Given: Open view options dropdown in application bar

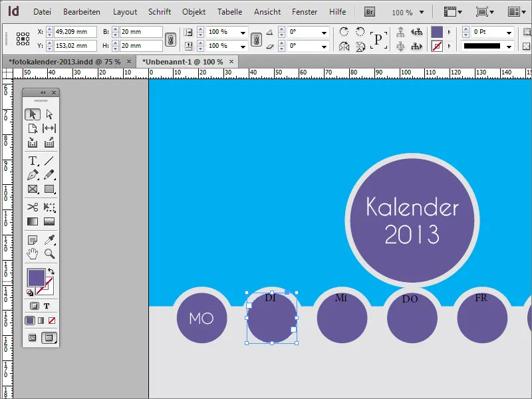Looking at the screenshot, I should pos(453,12).
